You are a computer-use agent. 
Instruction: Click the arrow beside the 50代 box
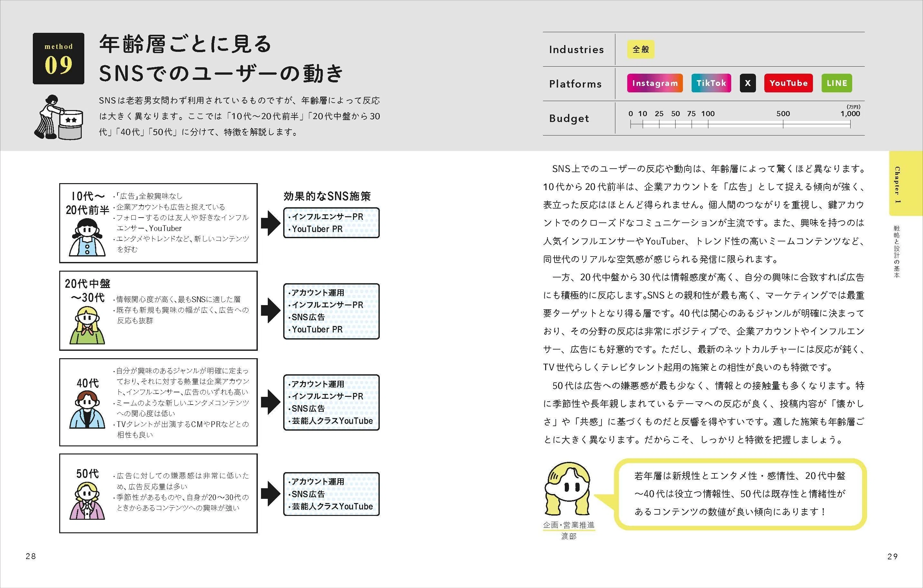(x=271, y=494)
